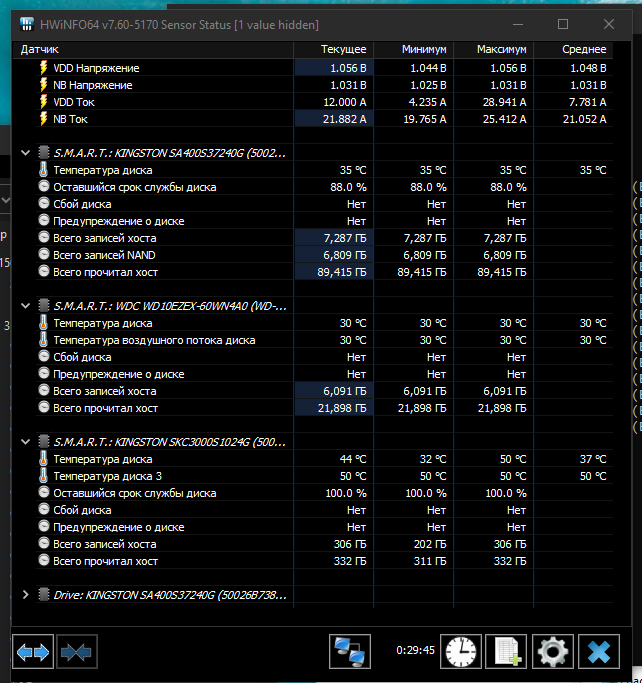Click the round icon beside Всего записей NAND

pos(44,254)
